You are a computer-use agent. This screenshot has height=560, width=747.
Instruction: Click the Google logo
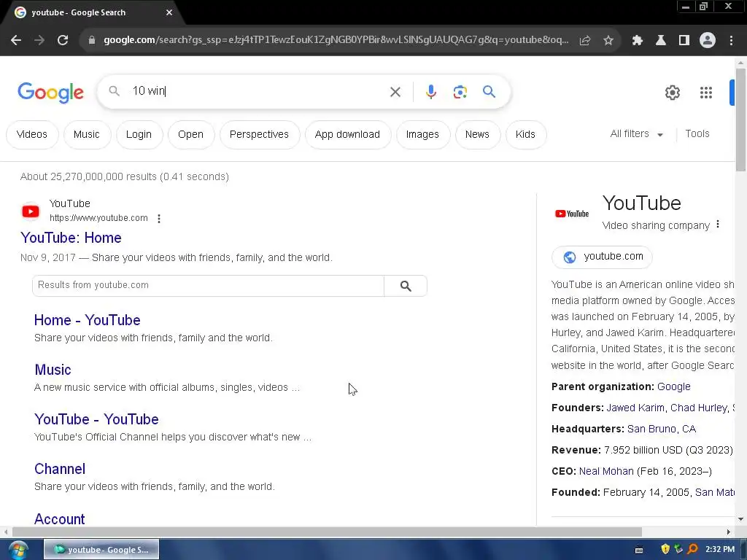(50, 93)
